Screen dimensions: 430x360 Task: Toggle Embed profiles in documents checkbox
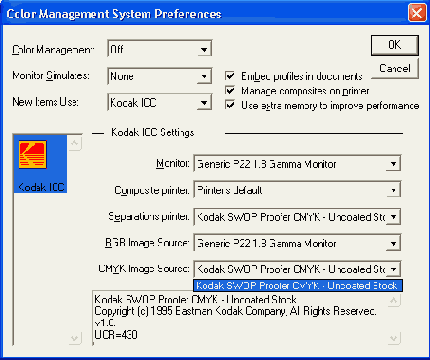(230, 76)
